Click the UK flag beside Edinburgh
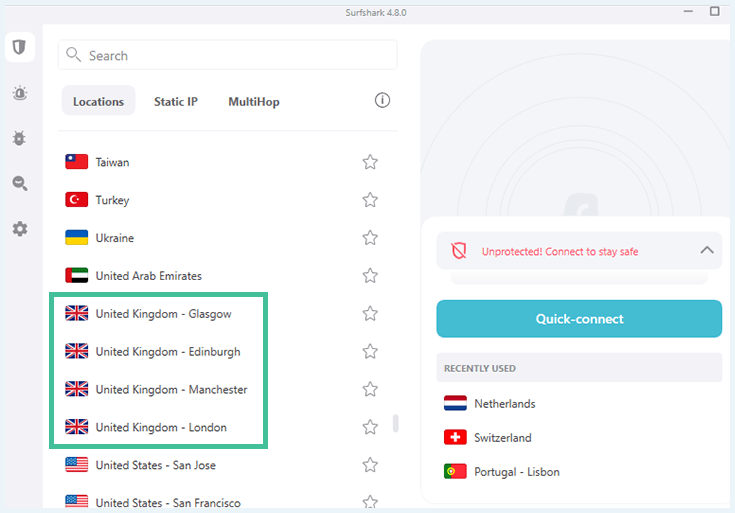Screen dimensions: 735x513 76,351
